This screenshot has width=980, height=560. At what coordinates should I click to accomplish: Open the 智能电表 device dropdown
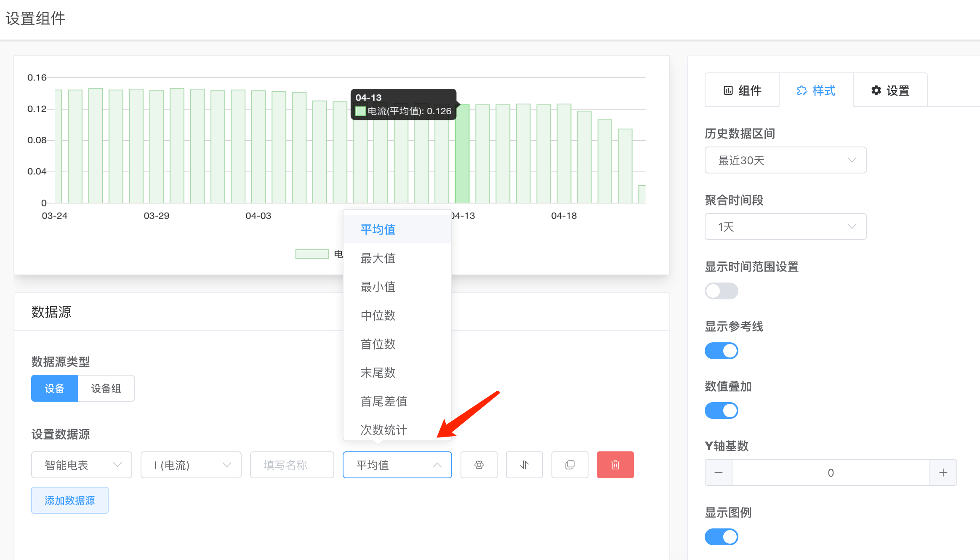(x=81, y=465)
